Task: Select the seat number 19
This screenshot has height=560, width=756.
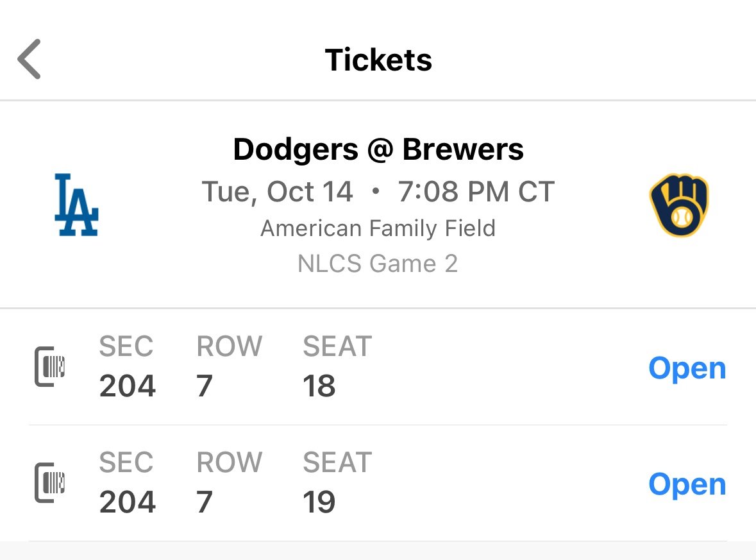Action: pos(319,502)
